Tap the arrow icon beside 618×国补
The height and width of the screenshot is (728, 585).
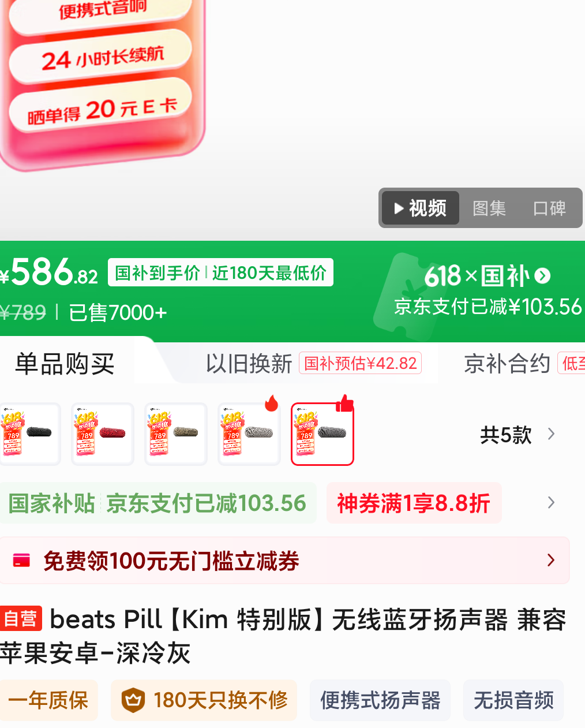pos(542,276)
